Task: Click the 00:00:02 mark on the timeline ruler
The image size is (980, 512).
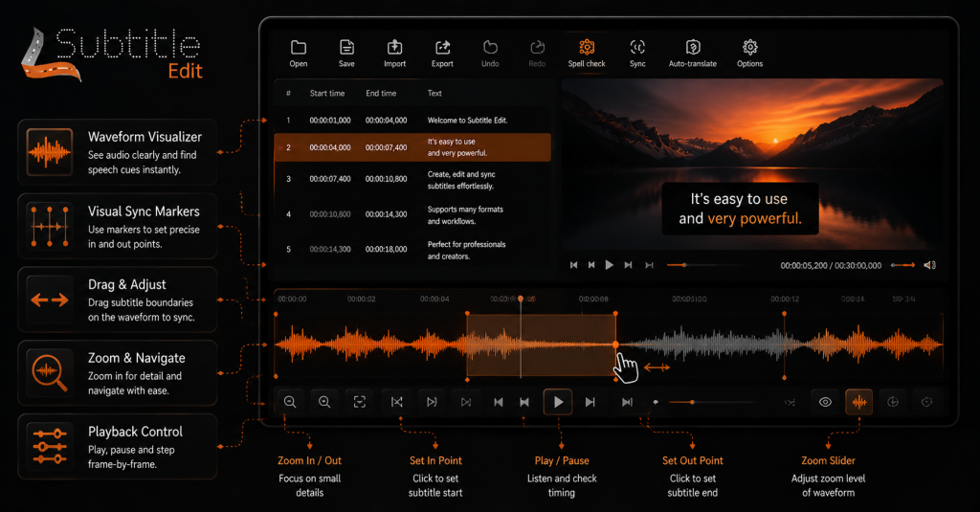Action: pyautogui.click(x=361, y=299)
